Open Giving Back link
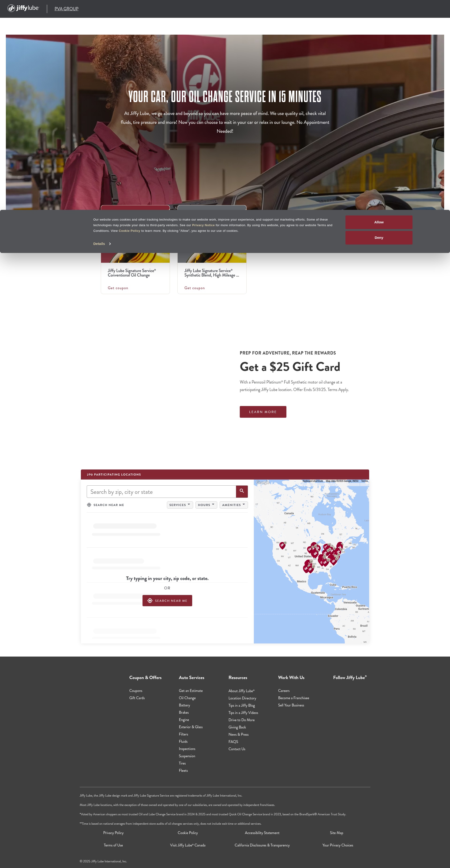Screen dimensions: 450x868 point(237,727)
